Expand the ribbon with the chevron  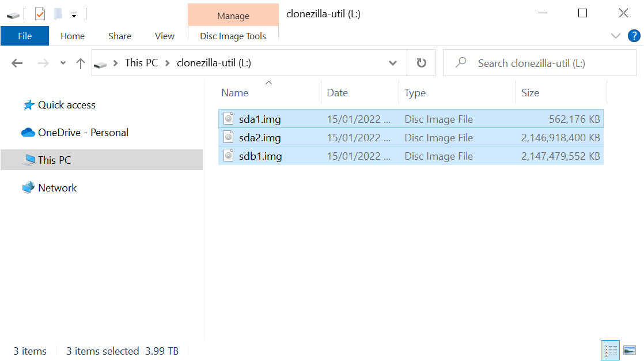click(x=615, y=36)
